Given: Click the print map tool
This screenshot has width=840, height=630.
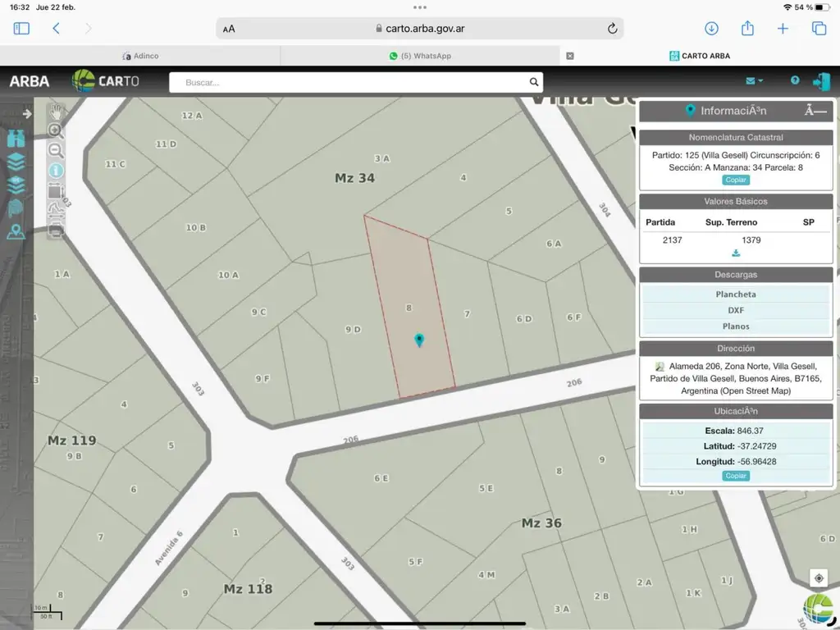Looking at the screenshot, I should (x=56, y=230).
